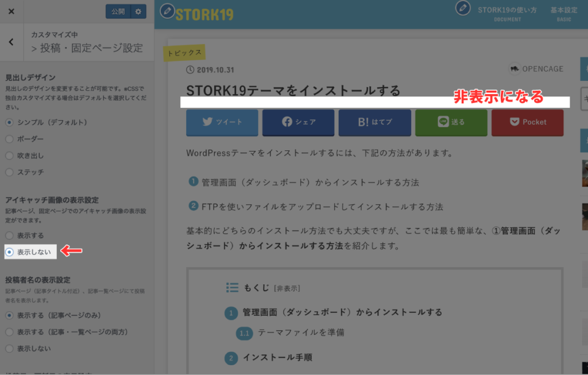Click the Twitter bird icon
This screenshot has height=375, width=588.
(x=207, y=122)
